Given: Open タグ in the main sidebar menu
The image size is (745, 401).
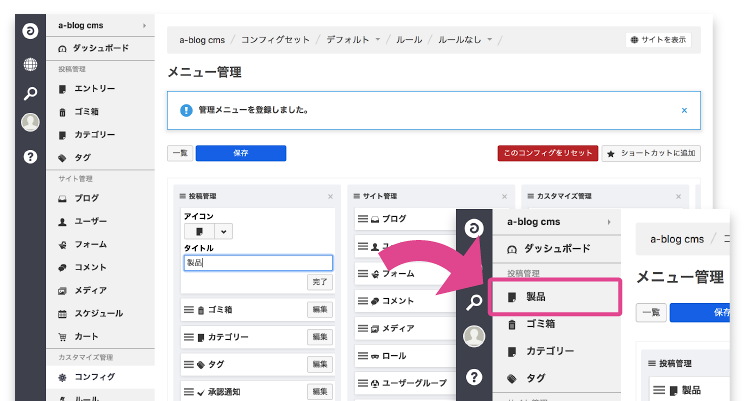Looking at the screenshot, I should coord(100,158).
